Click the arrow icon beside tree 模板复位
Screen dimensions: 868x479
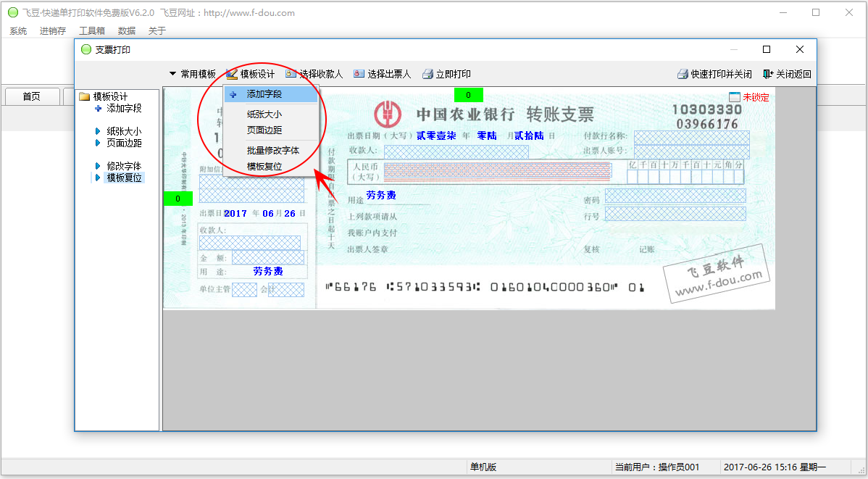[98, 178]
